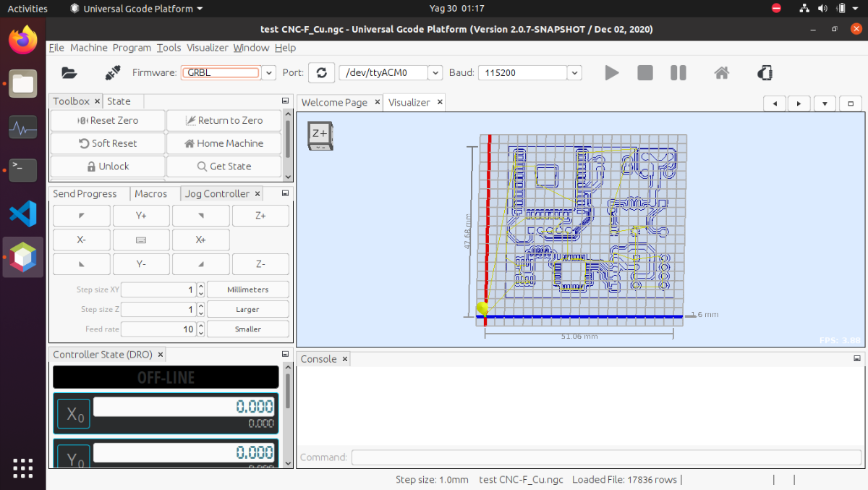Jog diagonally down-right arrow

pos(200,264)
